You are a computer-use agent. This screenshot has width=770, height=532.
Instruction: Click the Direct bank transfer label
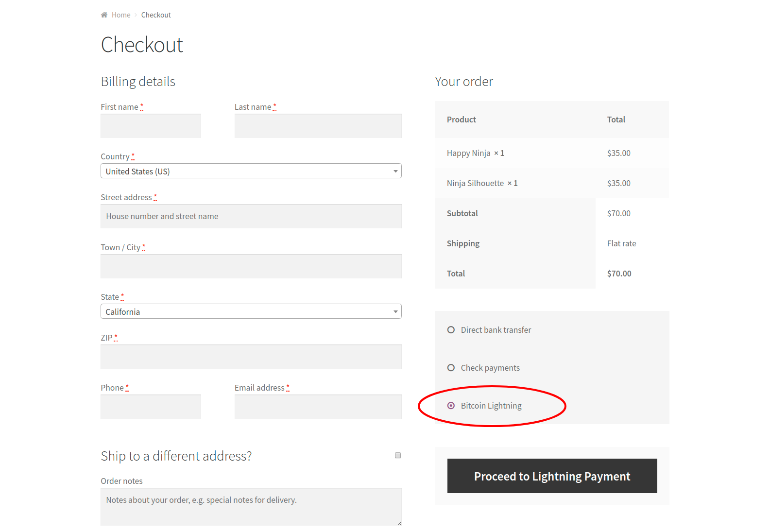pos(496,330)
